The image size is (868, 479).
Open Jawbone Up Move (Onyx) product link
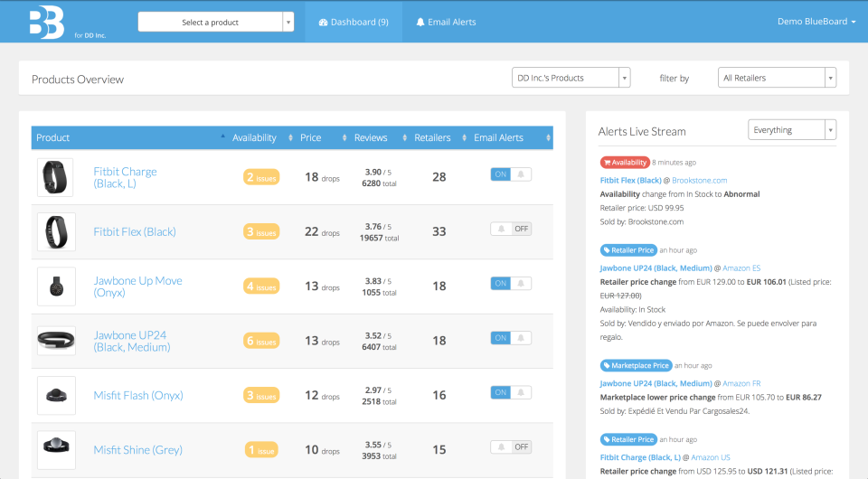pyautogui.click(x=137, y=286)
